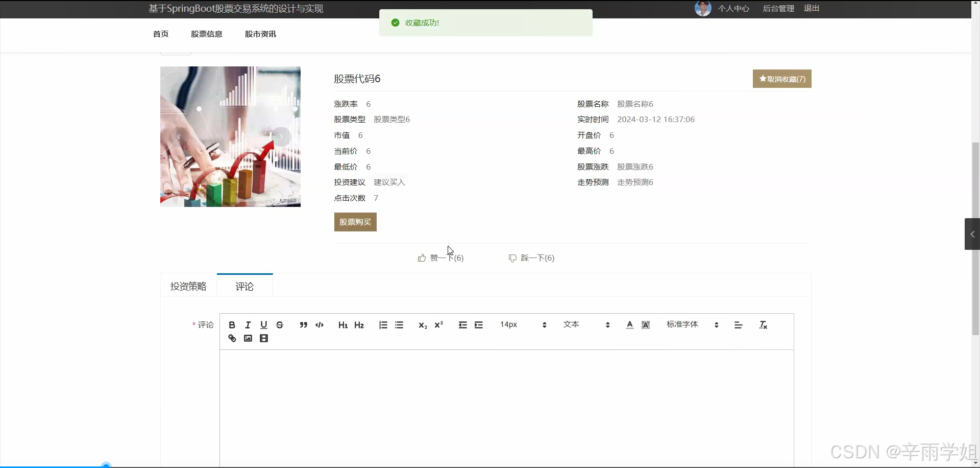Open the 文本 format style dropdown
This screenshot has width=980, height=468.
(571, 324)
